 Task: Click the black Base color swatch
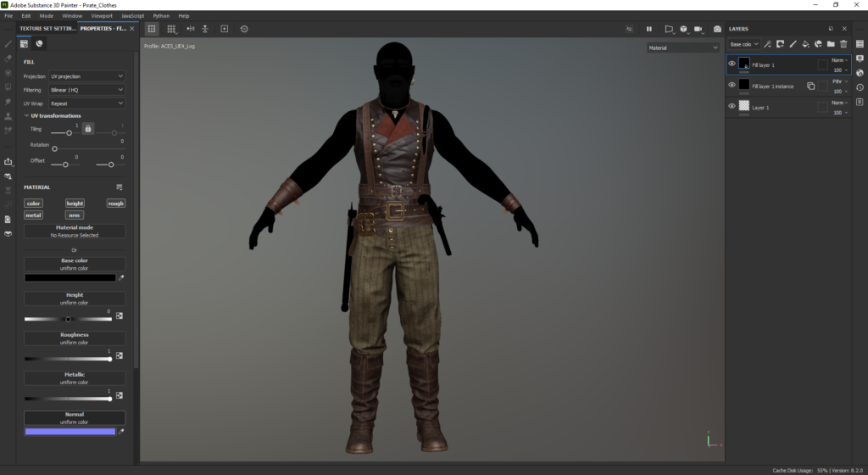pyautogui.click(x=70, y=278)
